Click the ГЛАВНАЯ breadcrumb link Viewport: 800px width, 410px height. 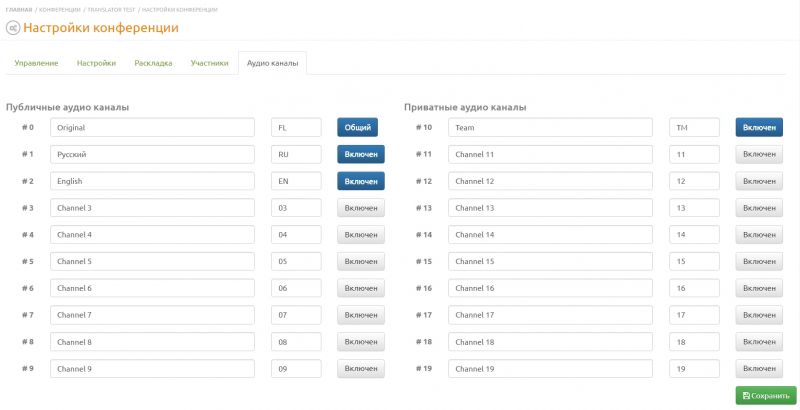click(x=19, y=10)
